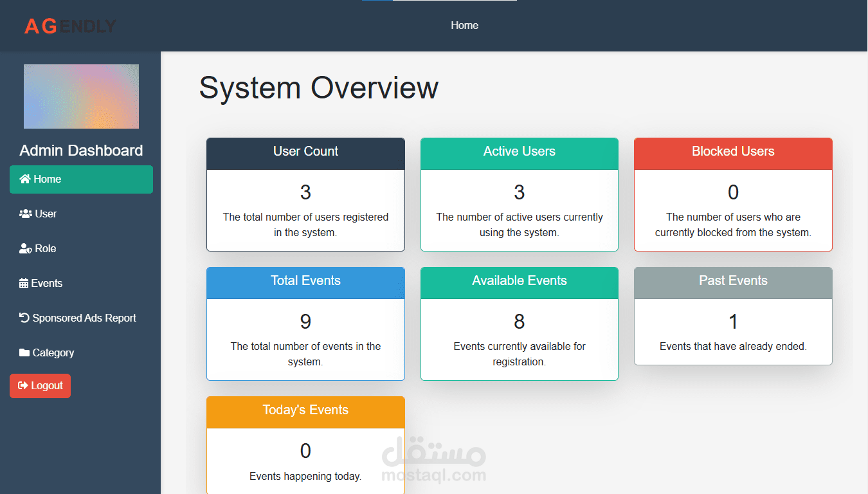The width and height of the screenshot is (868, 494).
Task: Click the AGENDLY logo
Action: 70,26
